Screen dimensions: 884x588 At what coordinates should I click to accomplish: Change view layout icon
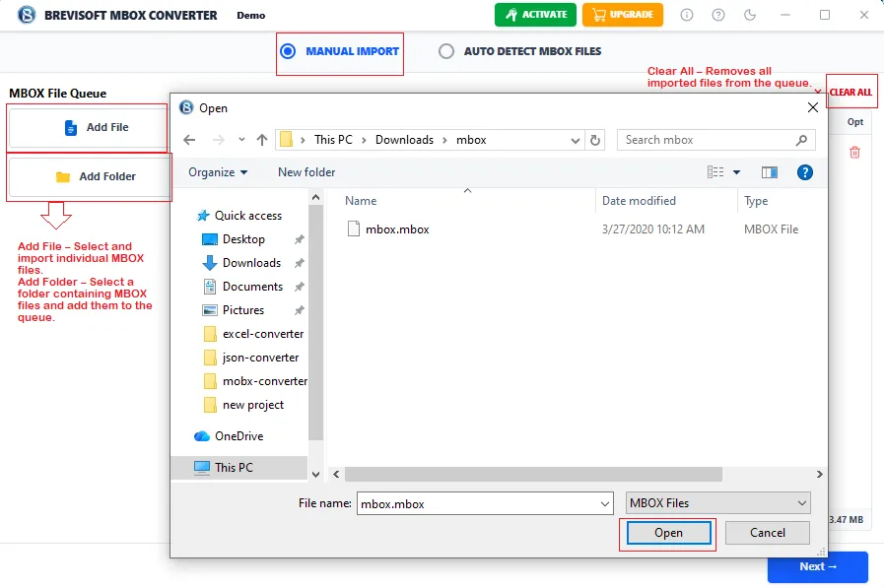click(715, 172)
